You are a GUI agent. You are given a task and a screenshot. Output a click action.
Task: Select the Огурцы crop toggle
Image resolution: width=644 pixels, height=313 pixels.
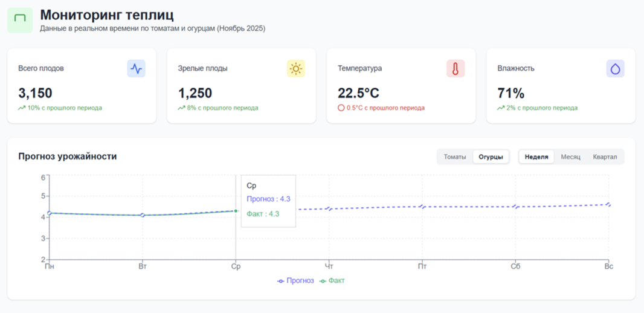click(x=491, y=157)
